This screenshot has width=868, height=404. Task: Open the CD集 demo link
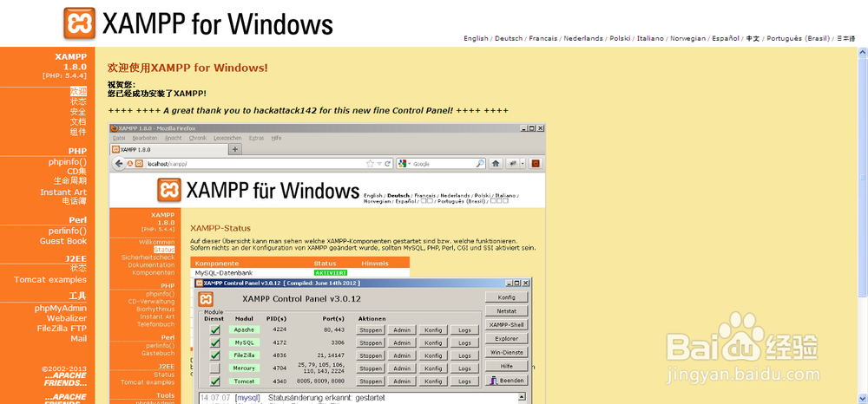77,172
